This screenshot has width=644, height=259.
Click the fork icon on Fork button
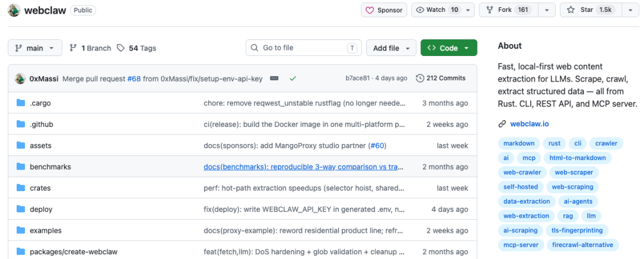489,10
